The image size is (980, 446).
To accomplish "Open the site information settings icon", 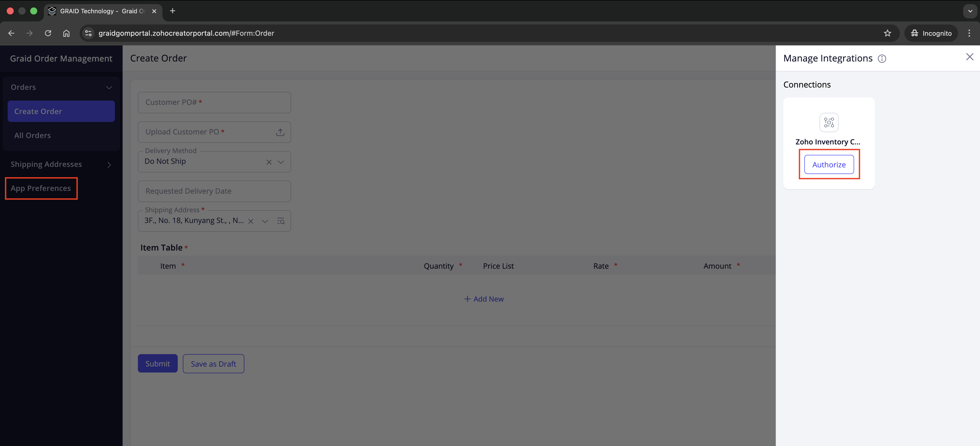I will [x=88, y=33].
